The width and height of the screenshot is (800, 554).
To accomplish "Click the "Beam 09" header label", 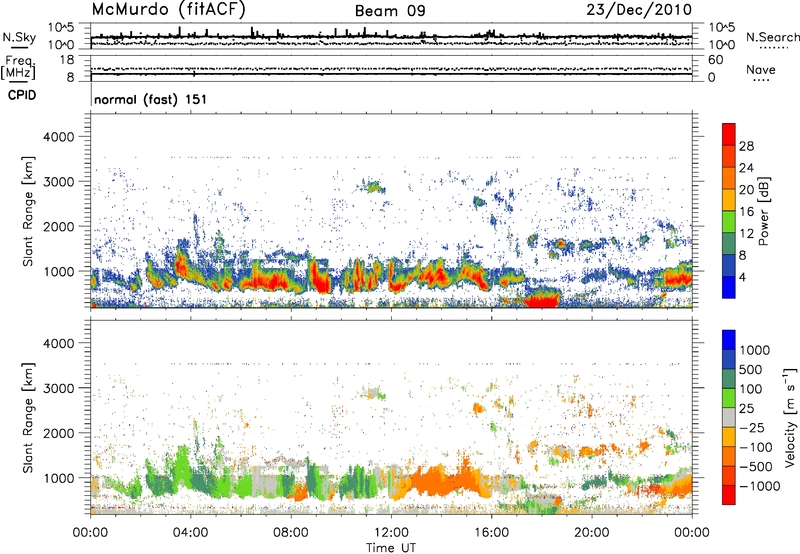I will 390,11.
